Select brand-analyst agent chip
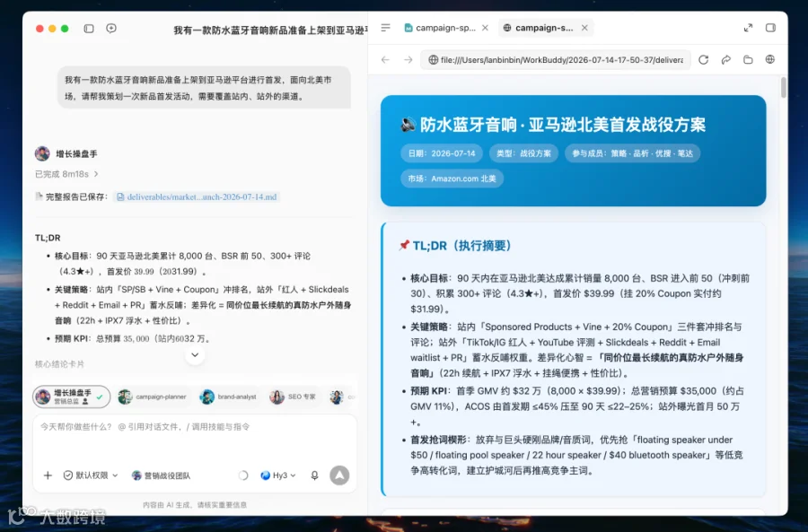 [228, 397]
